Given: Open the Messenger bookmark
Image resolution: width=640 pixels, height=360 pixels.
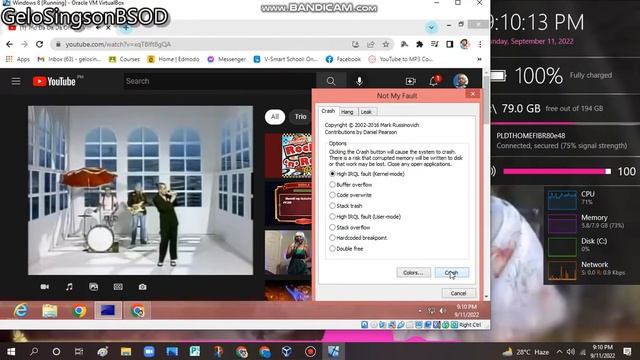Looking at the screenshot, I should tap(227, 59).
